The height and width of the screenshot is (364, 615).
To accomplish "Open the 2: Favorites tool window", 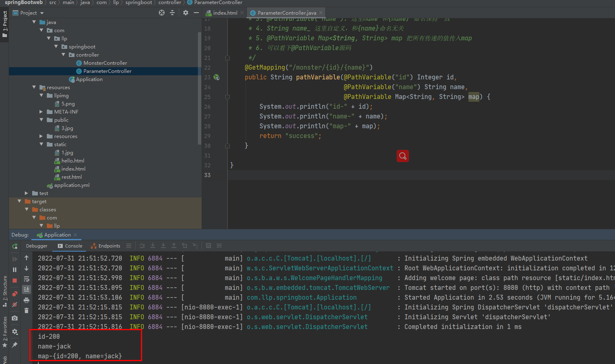I will point(4,332).
